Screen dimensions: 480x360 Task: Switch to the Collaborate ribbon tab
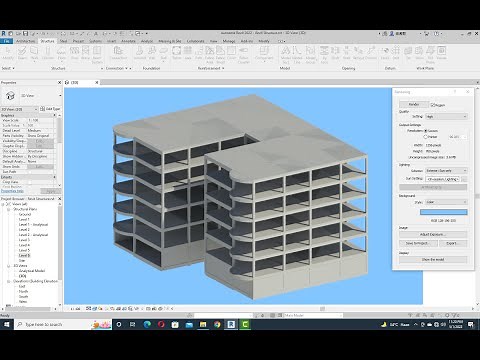(195, 41)
